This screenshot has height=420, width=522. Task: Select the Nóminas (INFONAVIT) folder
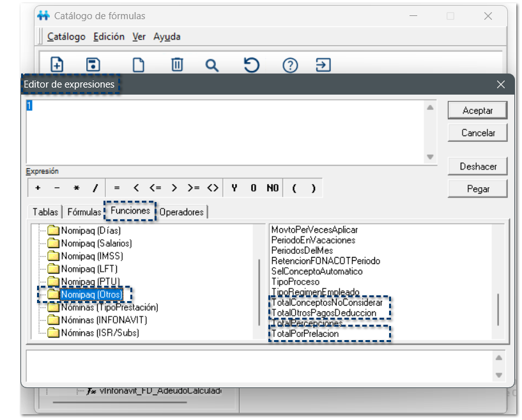(104, 320)
